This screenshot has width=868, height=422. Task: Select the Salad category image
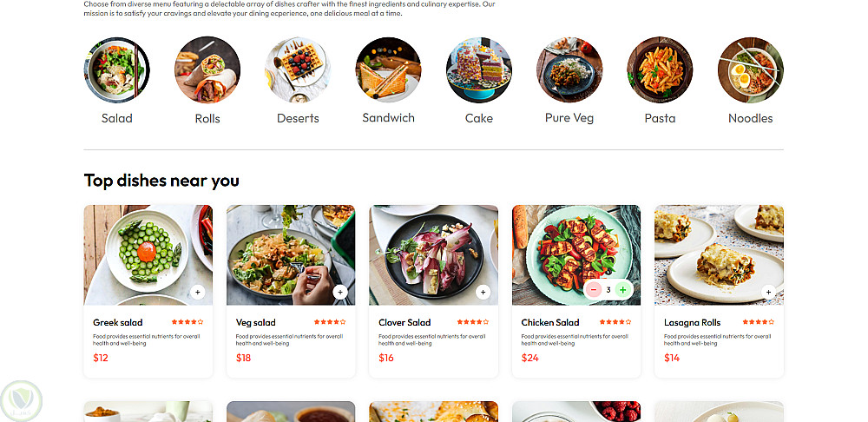116,69
